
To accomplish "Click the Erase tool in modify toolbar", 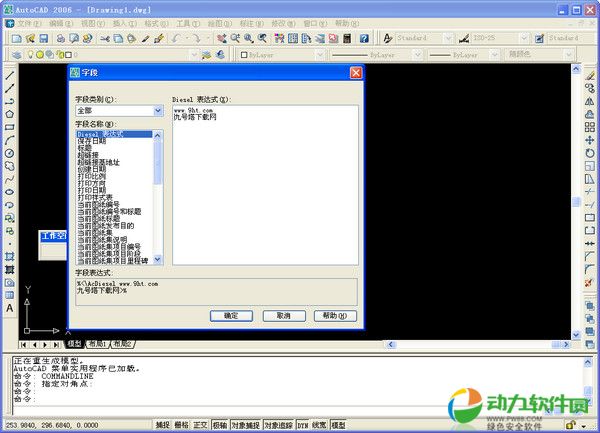I will point(589,75).
